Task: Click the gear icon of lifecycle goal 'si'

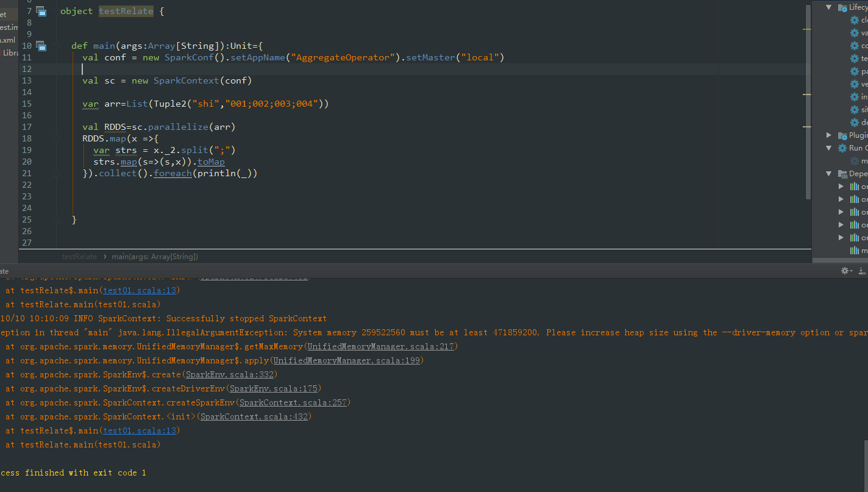Action: click(855, 110)
